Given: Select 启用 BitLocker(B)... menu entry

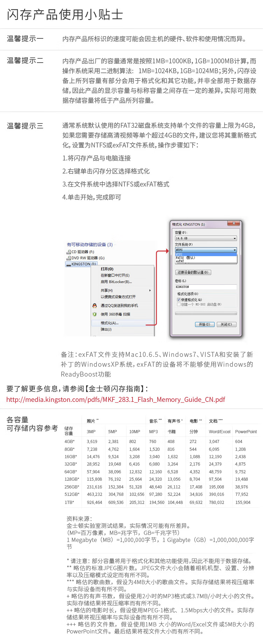Looking at the screenshot, I should pos(116,282).
